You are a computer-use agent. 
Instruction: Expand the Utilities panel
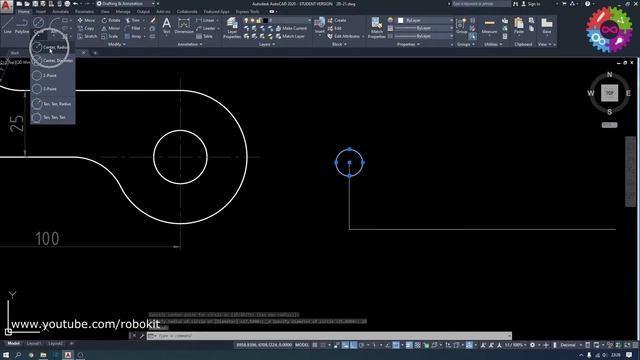[x=493, y=44]
